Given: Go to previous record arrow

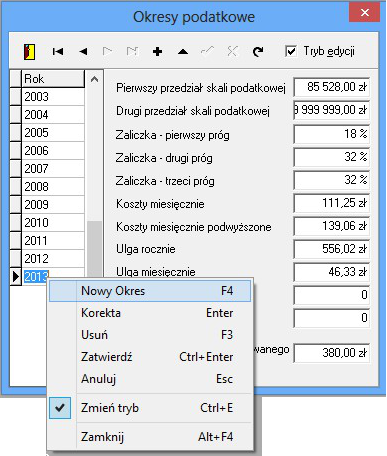Looking at the screenshot, I should (x=83, y=51).
